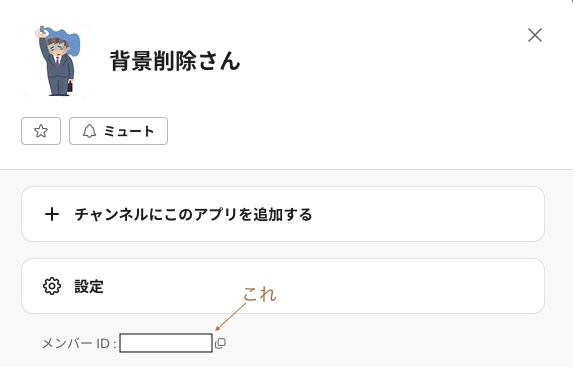Screen dimensions: 573x367
Task: Star the 背景削除さん app
Action: 41,131
